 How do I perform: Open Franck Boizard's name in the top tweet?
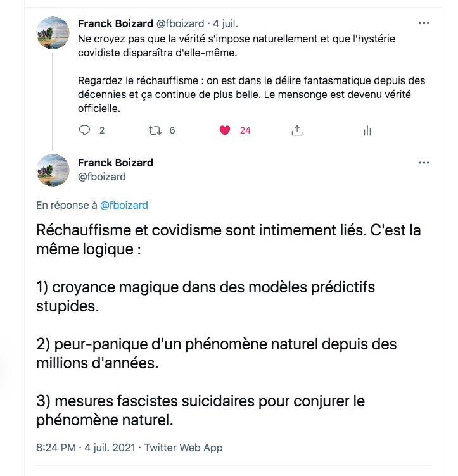click(x=115, y=23)
